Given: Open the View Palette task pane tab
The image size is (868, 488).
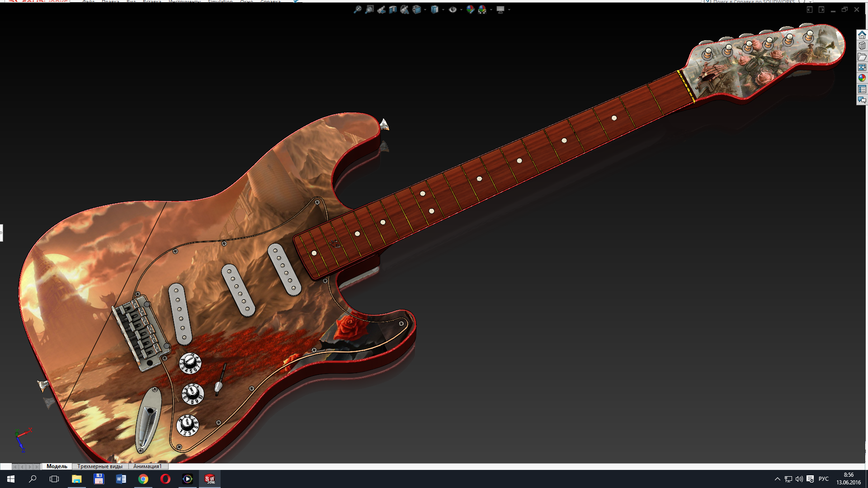Looking at the screenshot, I should pyautogui.click(x=862, y=67).
